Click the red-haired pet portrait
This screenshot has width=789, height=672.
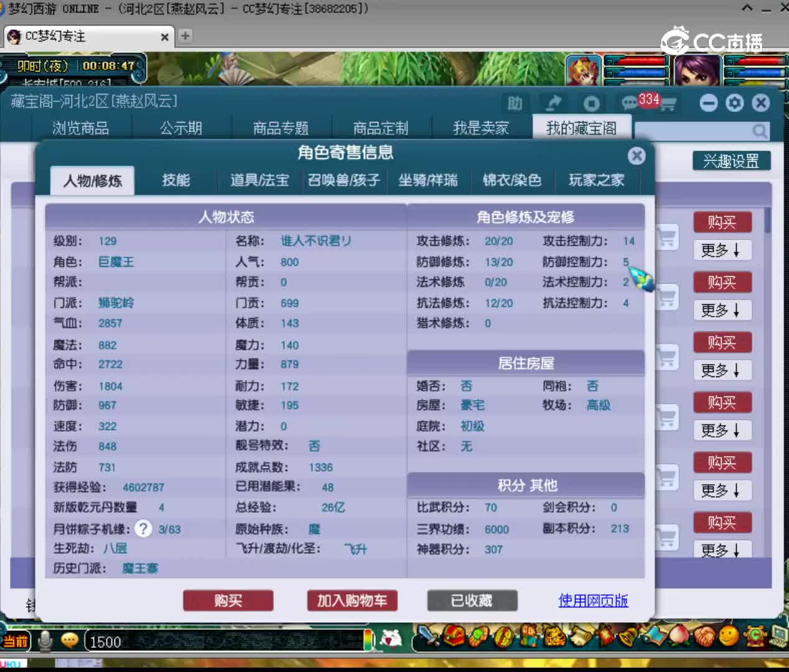tap(583, 70)
